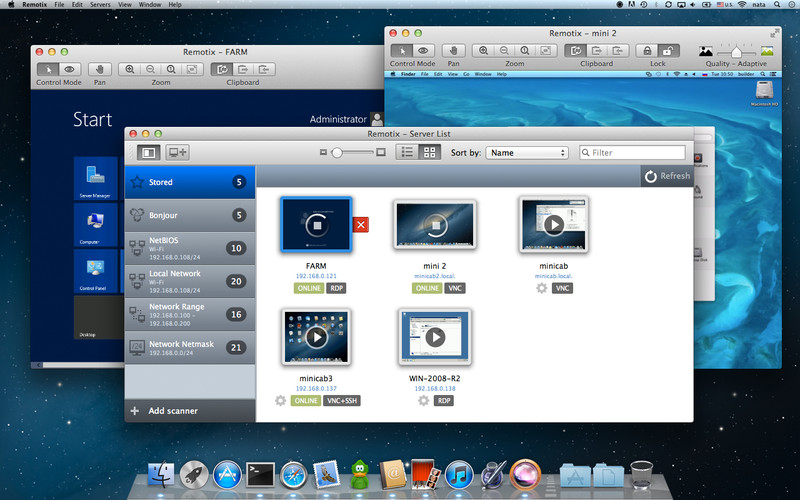Stop the FARM connection thumbnail
800x500 pixels.
point(316,224)
